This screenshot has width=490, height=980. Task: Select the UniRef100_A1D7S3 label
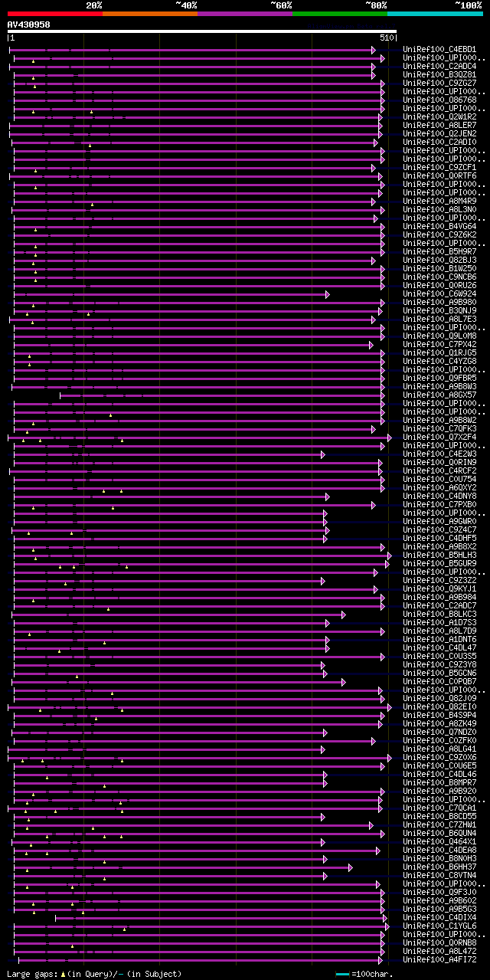coord(439,623)
